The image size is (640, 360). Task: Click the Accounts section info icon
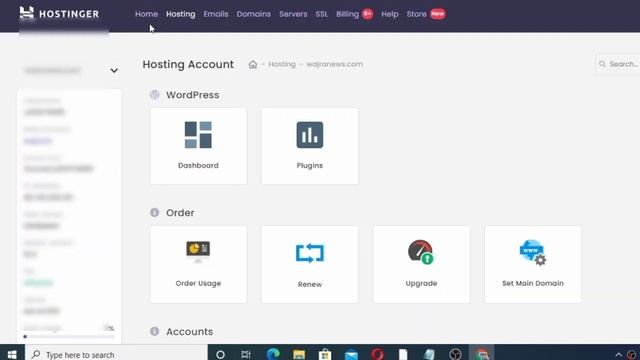point(155,331)
